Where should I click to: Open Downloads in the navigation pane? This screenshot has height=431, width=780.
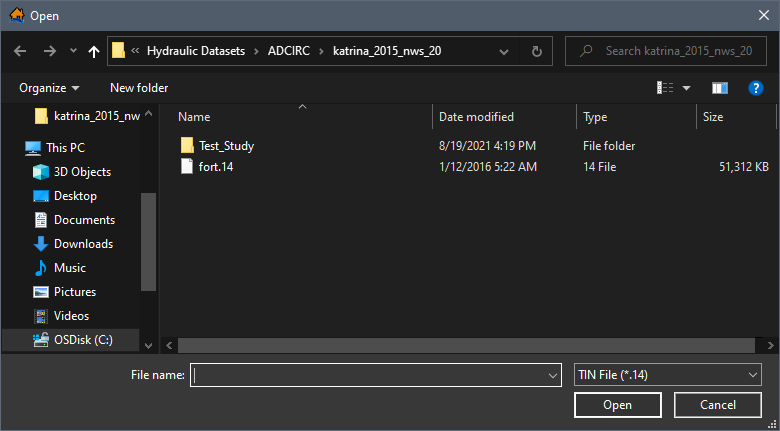pyautogui.click(x=73, y=244)
